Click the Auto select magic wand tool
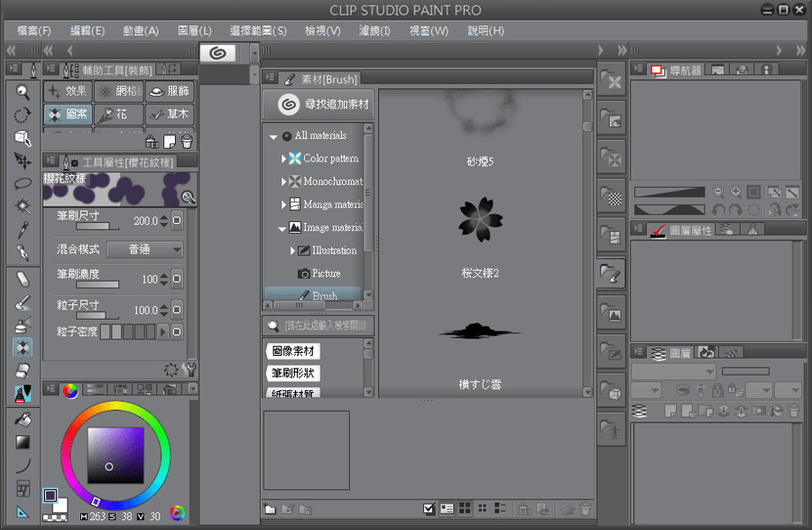The image size is (812, 530). click(23, 207)
